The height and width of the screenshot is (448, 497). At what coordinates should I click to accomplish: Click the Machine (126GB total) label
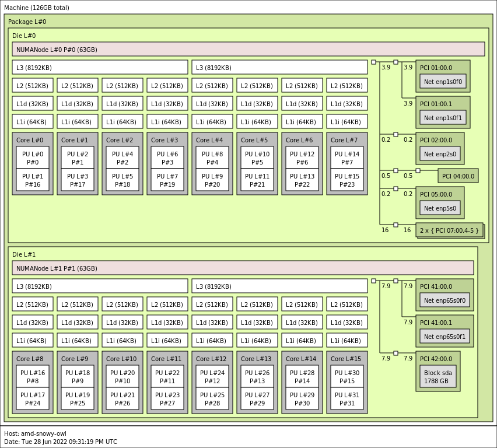(x=37, y=8)
